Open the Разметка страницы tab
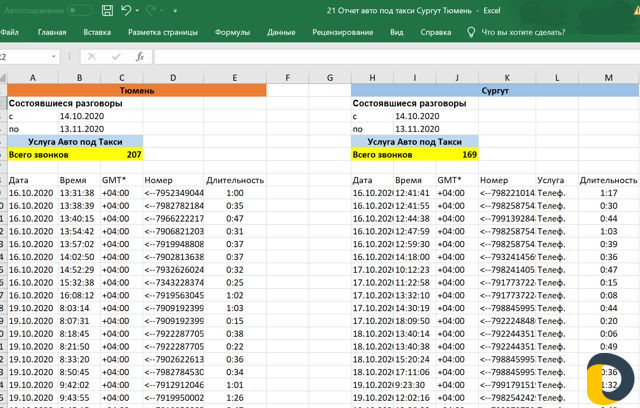The width and height of the screenshot is (640, 408). (x=163, y=32)
